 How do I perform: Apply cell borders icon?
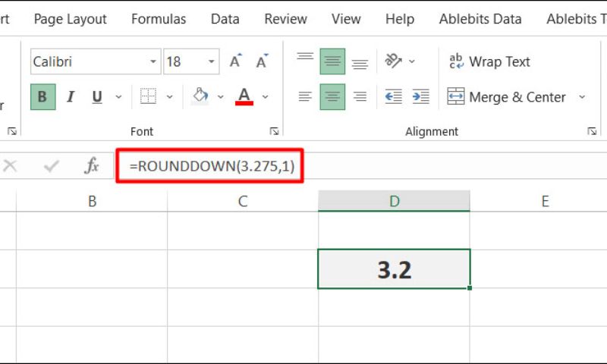click(148, 97)
